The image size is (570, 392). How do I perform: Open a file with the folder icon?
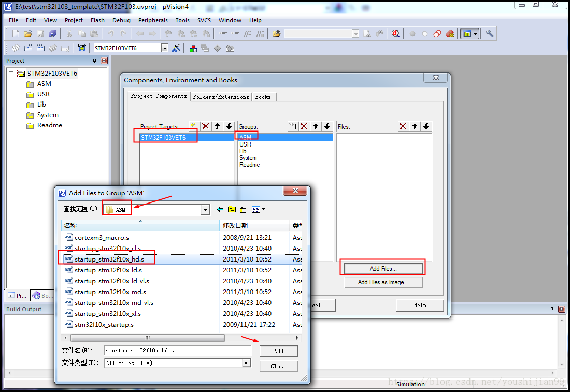tap(28, 34)
